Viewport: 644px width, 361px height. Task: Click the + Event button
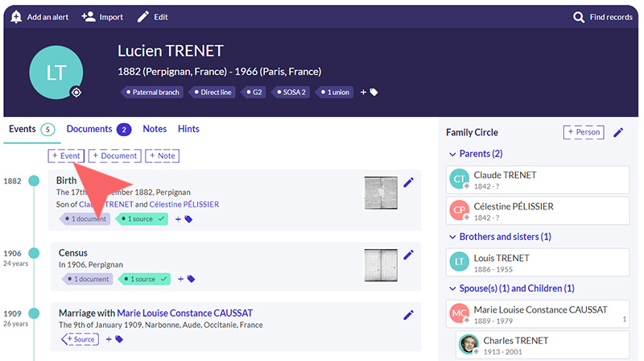(66, 156)
